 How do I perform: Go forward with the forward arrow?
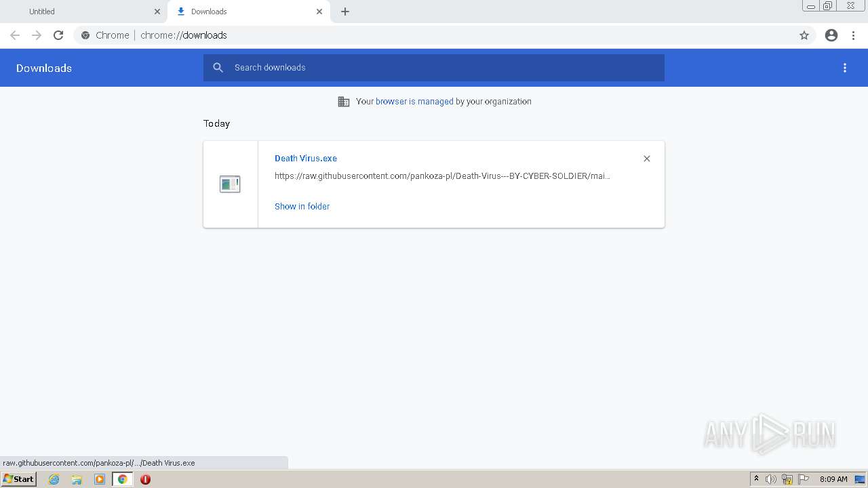(37, 35)
